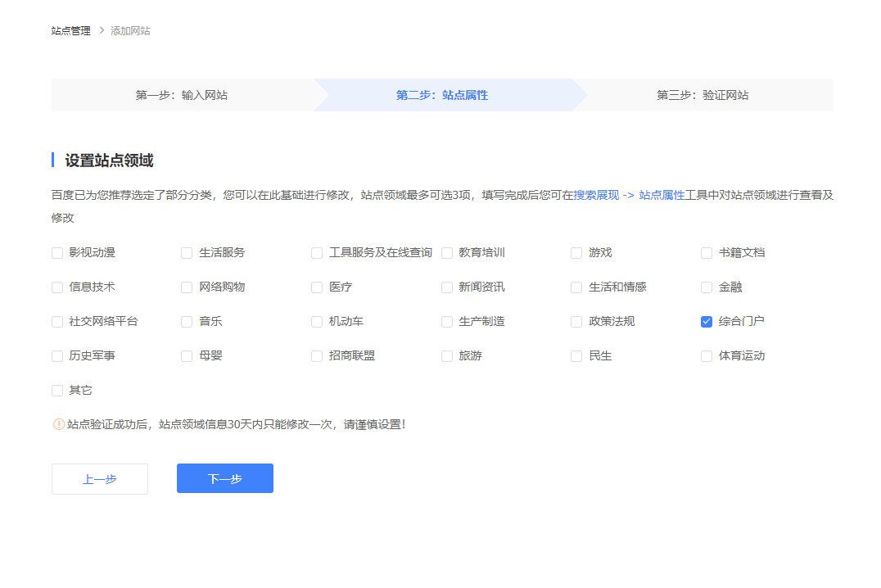The width and height of the screenshot is (881, 588).
Task: Check the 书籍文档 checkbox
Action: coord(707,253)
